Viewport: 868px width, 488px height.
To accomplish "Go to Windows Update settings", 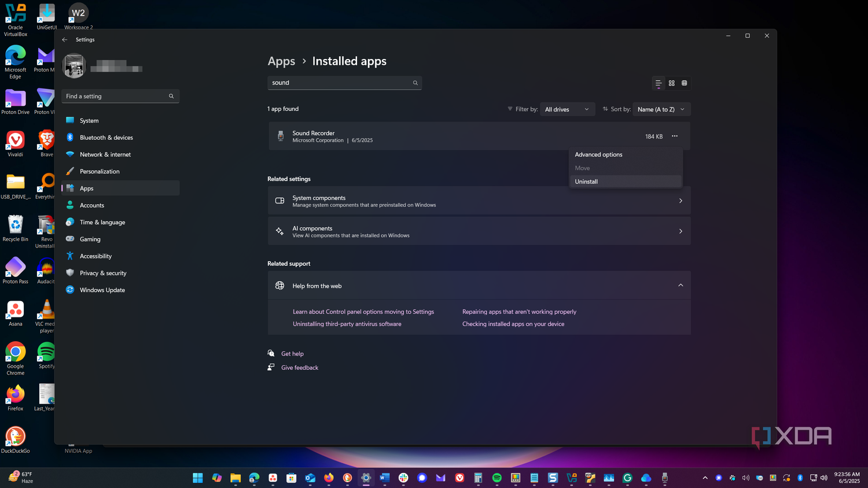I will (x=120, y=290).
